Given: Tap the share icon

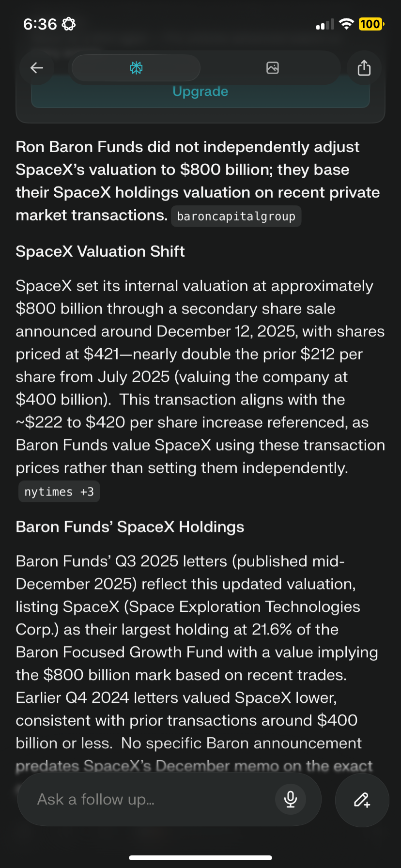Looking at the screenshot, I should [364, 68].
